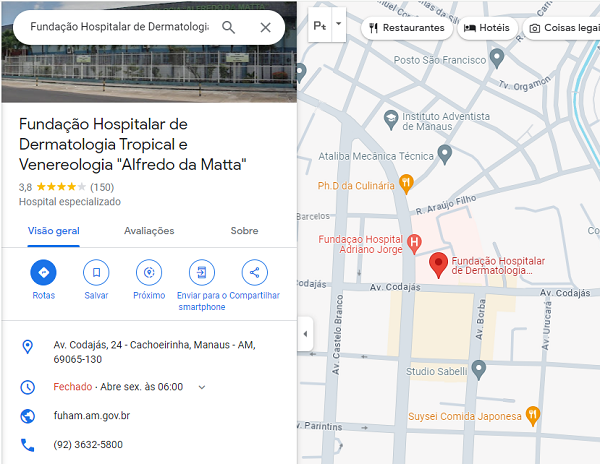Click the Ataliba Mecânica Técnica pin
The width and height of the screenshot is (600, 464).
tap(445, 155)
